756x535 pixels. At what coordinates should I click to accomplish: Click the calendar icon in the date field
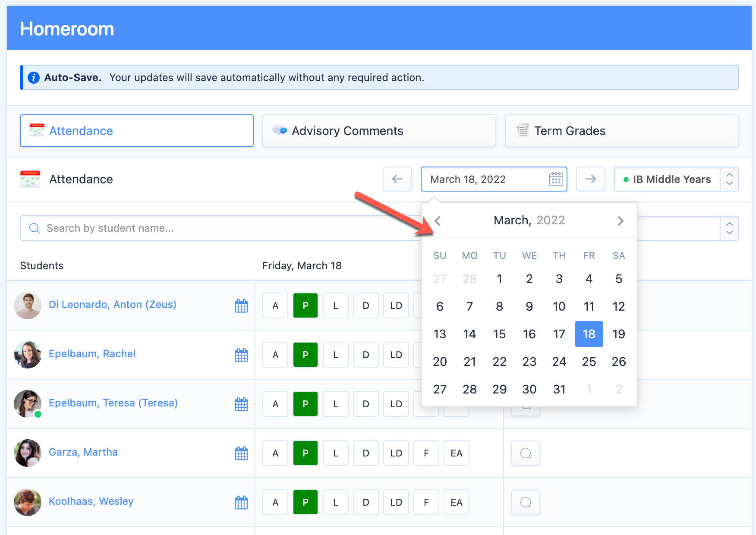[556, 179]
